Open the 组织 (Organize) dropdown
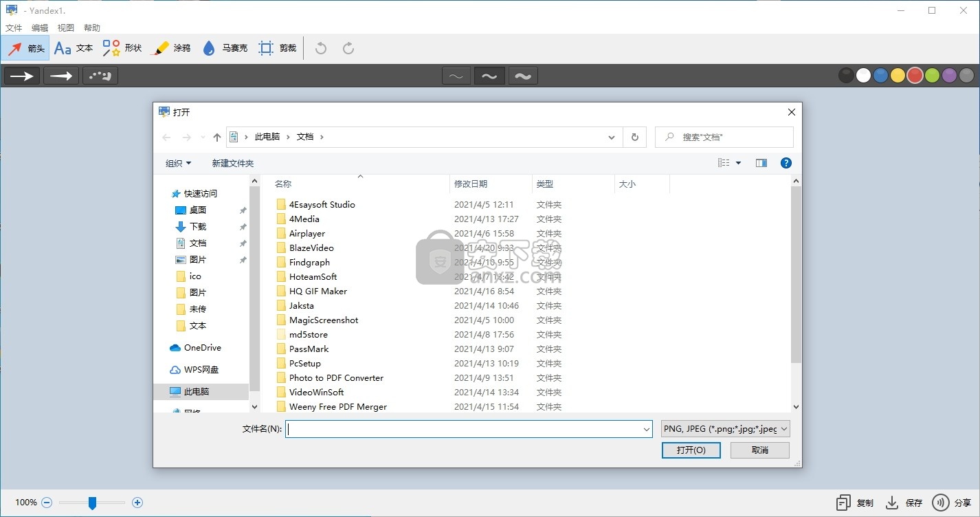The height and width of the screenshot is (517, 980). click(x=179, y=163)
